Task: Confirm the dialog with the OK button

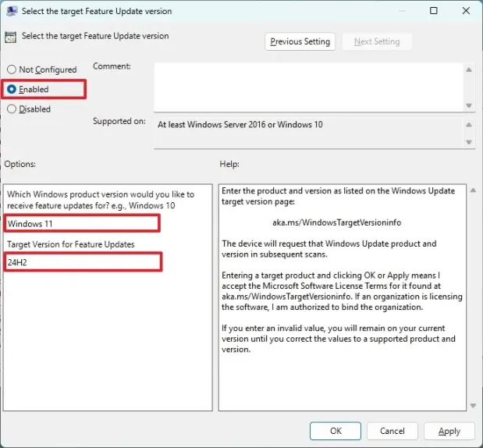Action: pyautogui.click(x=336, y=431)
